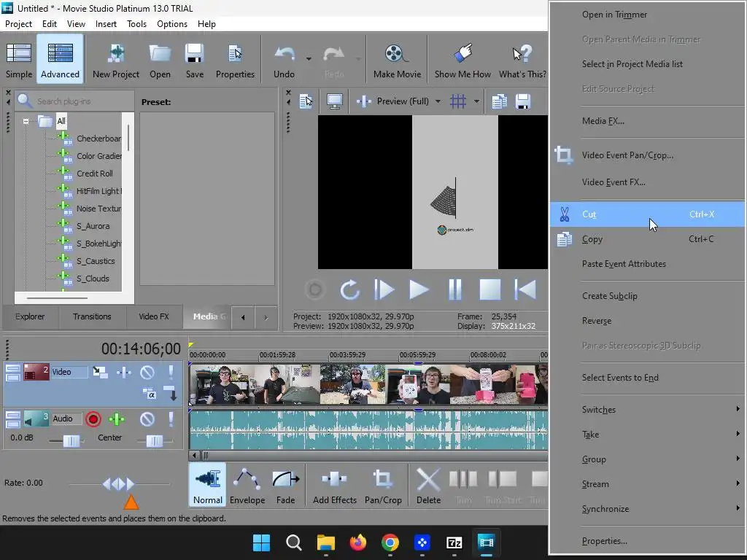The width and height of the screenshot is (747, 560).
Task: Toggle loop playback
Action: coord(349,289)
